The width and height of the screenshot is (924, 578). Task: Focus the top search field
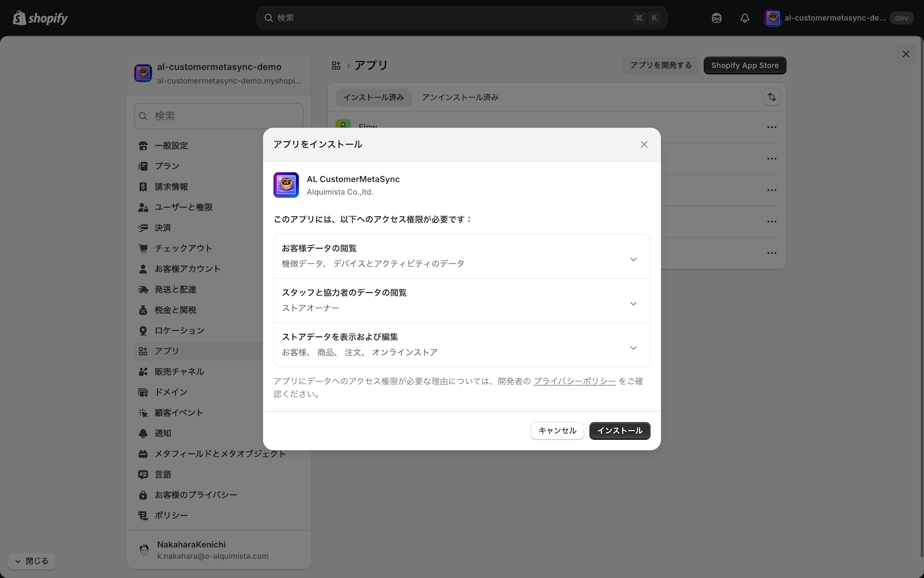(x=461, y=18)
